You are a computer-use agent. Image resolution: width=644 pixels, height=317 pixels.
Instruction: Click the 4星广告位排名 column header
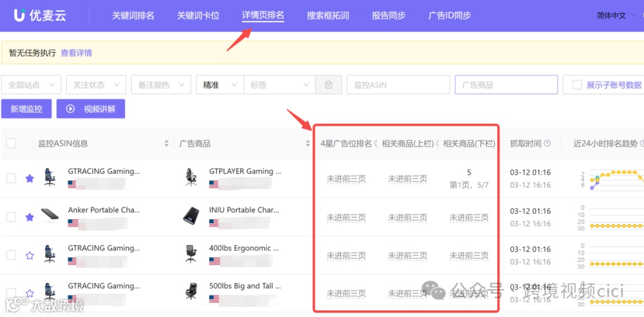click(346, 144)
